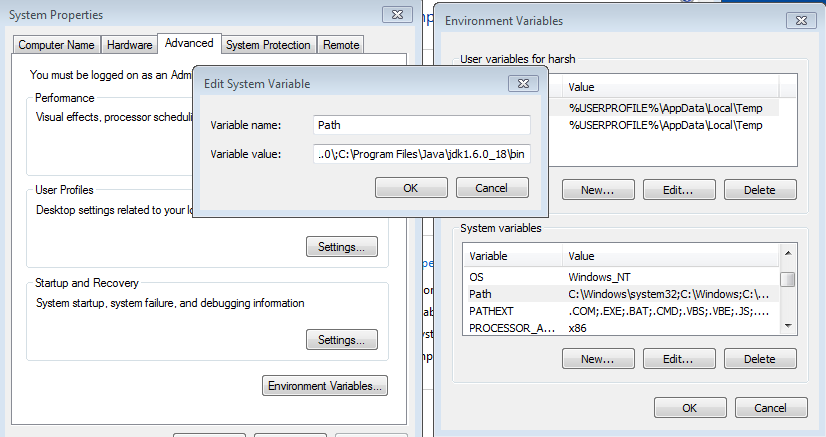
Task: Click the Windows_NT value cell
Action: pos(599,277)
